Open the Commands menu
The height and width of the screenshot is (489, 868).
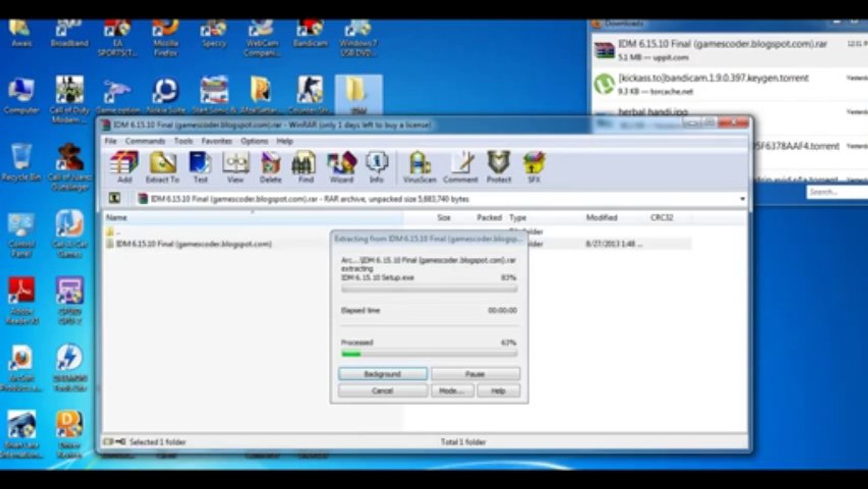(x=145, y=141)
